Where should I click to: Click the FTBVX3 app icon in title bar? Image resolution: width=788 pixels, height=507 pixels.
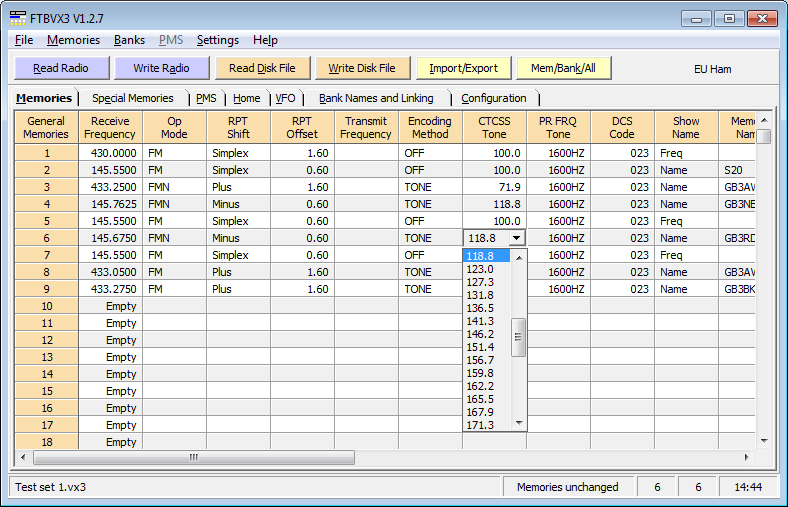tap(18, 18)
